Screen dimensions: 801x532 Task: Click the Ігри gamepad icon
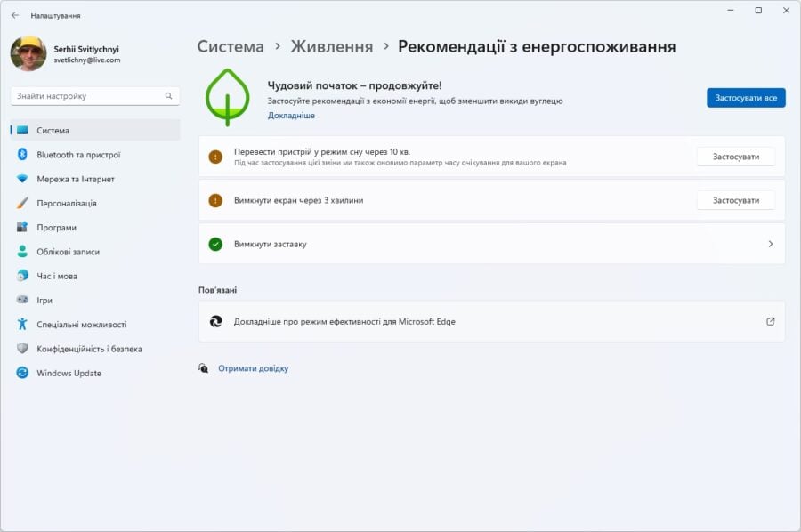click(22, 300)
